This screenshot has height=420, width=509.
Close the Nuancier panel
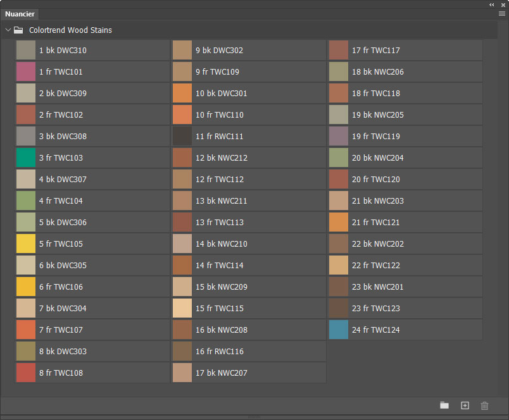503,5
